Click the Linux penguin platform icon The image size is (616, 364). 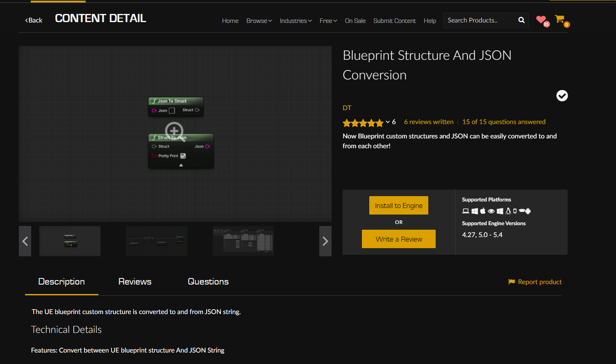tap(508, 211)
